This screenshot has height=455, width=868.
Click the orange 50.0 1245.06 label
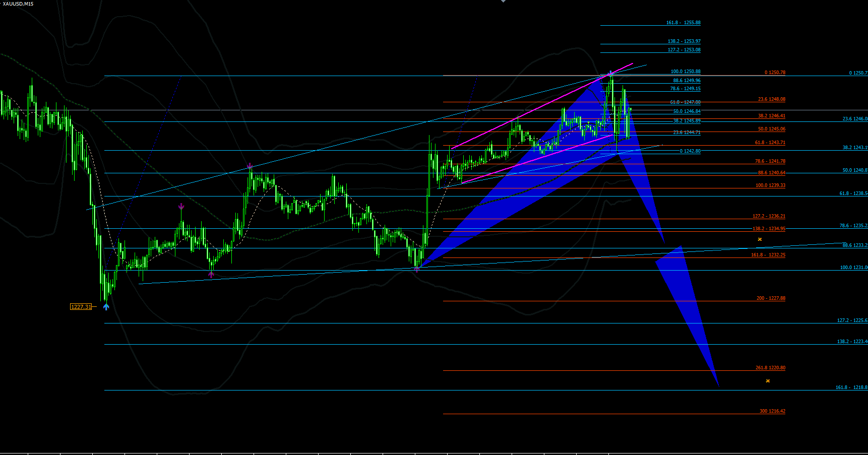pyautogui.click(x=772, y=129)
